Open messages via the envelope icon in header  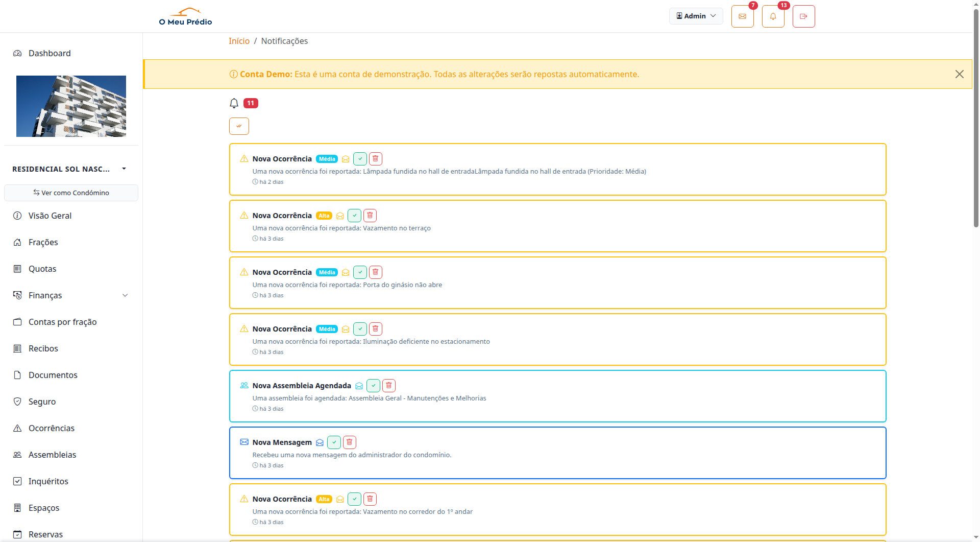[x=742, y=16]
